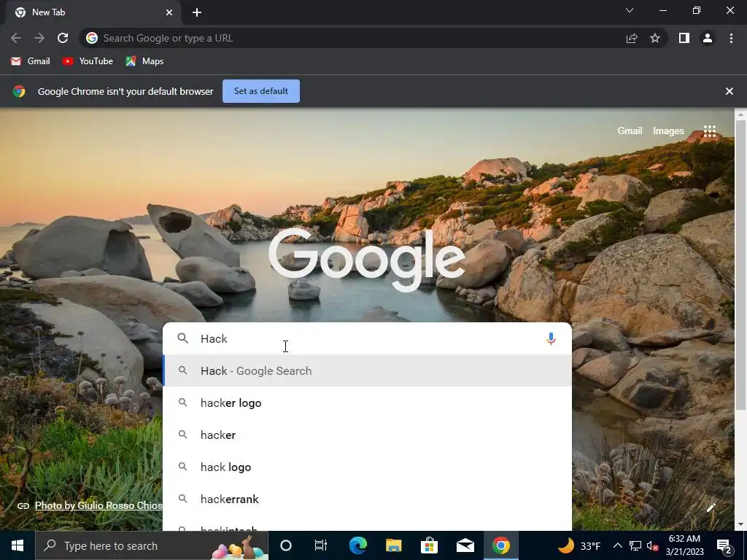The width and height of the screenshot is (747, 560).
Task: Open YouTube bookmark
Action: pyautogui.click(x=88, y=61)
